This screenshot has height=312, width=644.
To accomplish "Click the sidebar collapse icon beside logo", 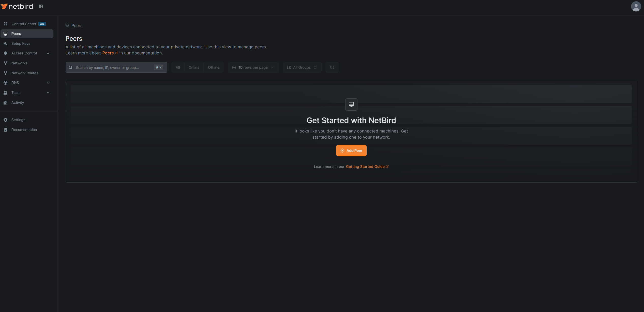I will tap(41, 6).
